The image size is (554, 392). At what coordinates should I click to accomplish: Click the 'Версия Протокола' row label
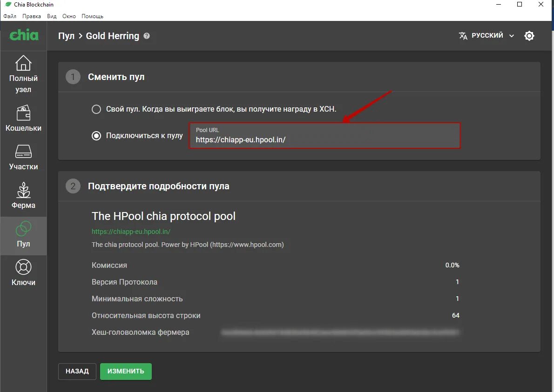(124, 282)
